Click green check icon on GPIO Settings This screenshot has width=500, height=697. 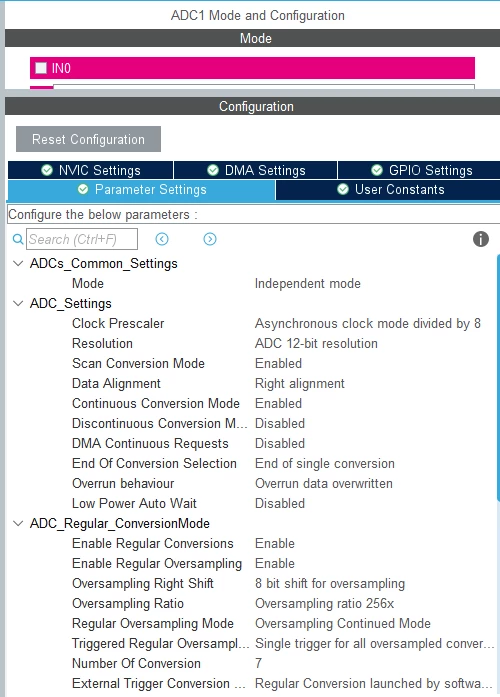pyautogui.click(x=377, y=170)
